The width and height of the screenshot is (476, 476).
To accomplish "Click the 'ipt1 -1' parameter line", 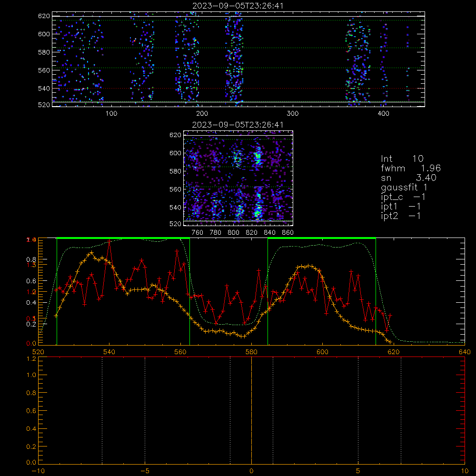I will [x=401, y=207].
